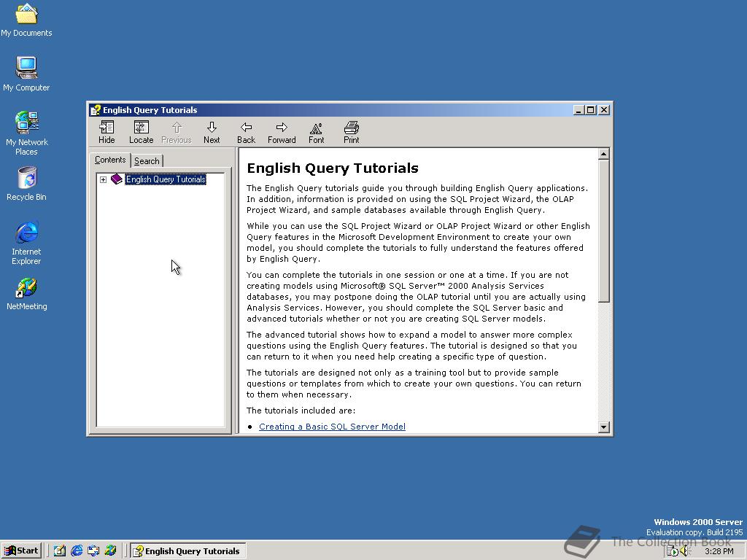The image size is (747, 560).
Task: Select the My Computer desktop icon
Action: pos(26,74)
